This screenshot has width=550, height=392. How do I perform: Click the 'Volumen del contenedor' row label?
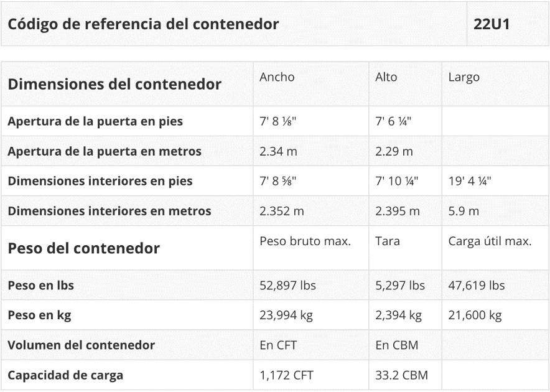click(81, 345)
